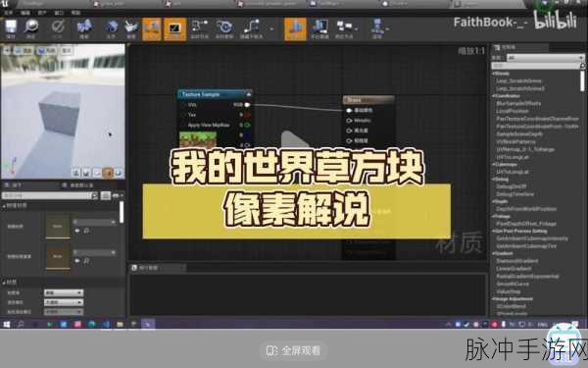The image size is (588, 368).
Task: Open the second menu in the menu bar (Edit)
Action: click(x=25, y=13)
